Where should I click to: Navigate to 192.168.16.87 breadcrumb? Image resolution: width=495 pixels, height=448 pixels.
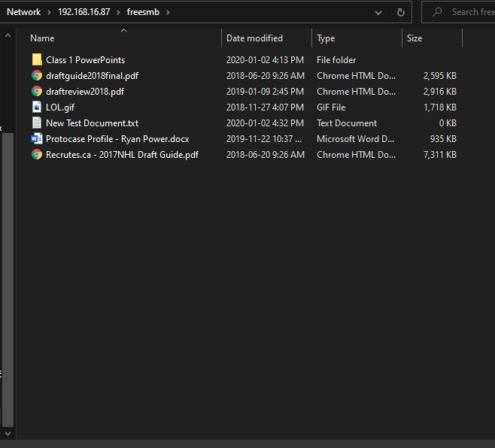(84, 12)
